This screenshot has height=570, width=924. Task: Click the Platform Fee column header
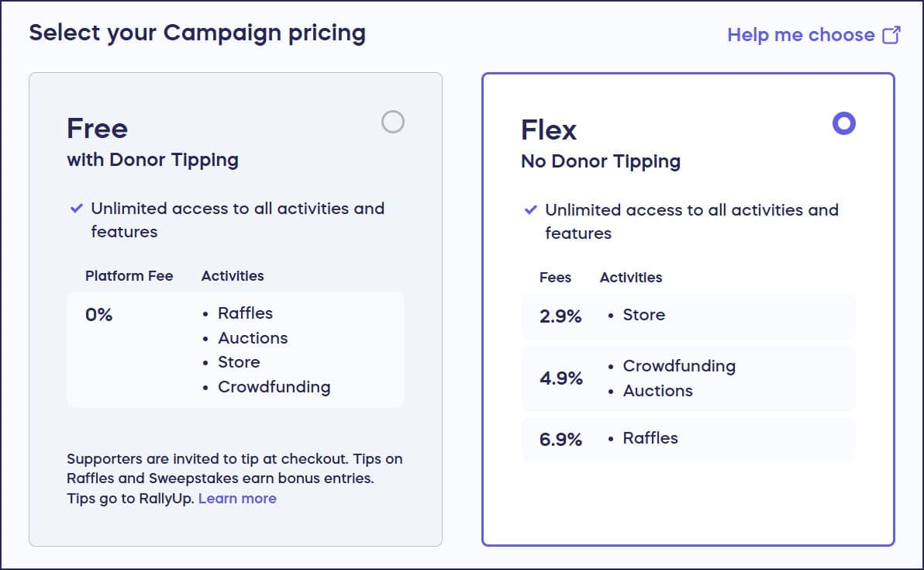click(x=129, y=276)
